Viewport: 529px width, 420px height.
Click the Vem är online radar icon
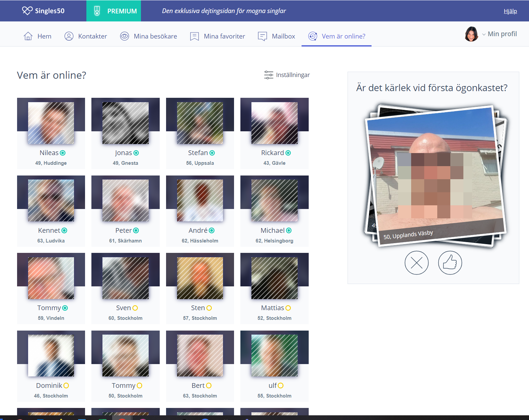pos(313,36)
